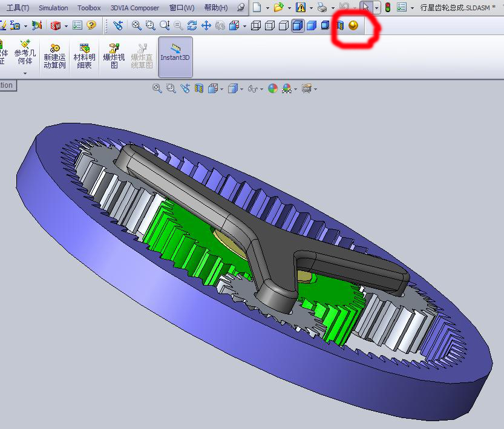Click Section View in viewport toolbar

tap(199, 89)
